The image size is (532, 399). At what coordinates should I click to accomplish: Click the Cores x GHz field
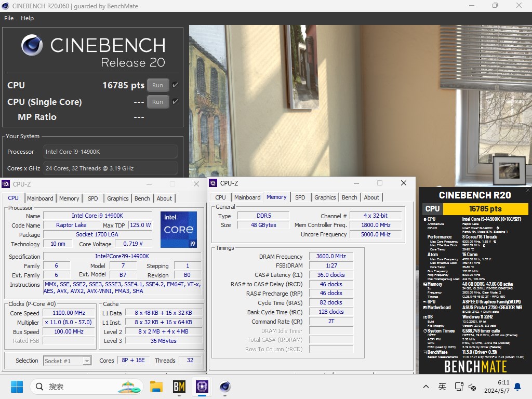tap(110, 168)
